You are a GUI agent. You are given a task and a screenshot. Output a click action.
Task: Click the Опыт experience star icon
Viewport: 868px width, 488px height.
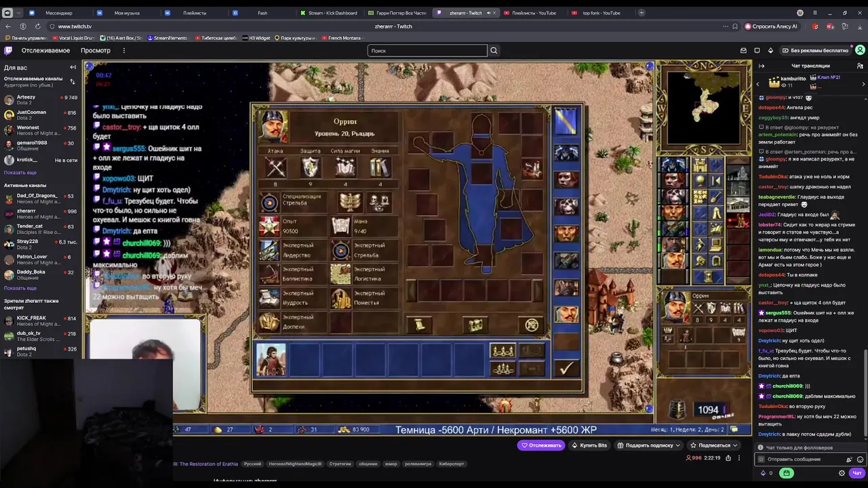click(269, 226)
